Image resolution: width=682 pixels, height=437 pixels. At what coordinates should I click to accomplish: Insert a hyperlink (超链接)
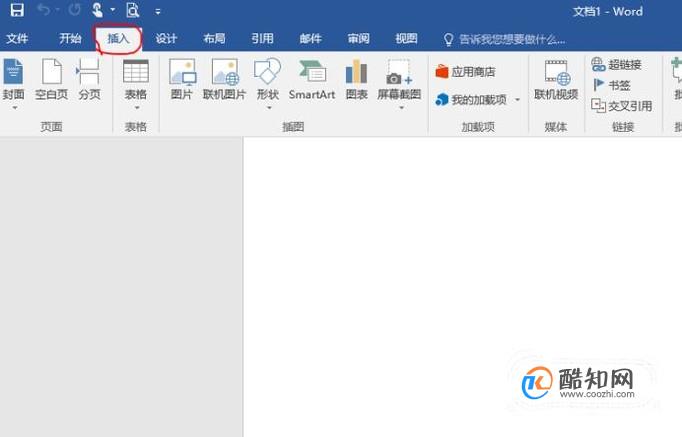[x=617, y=65]
